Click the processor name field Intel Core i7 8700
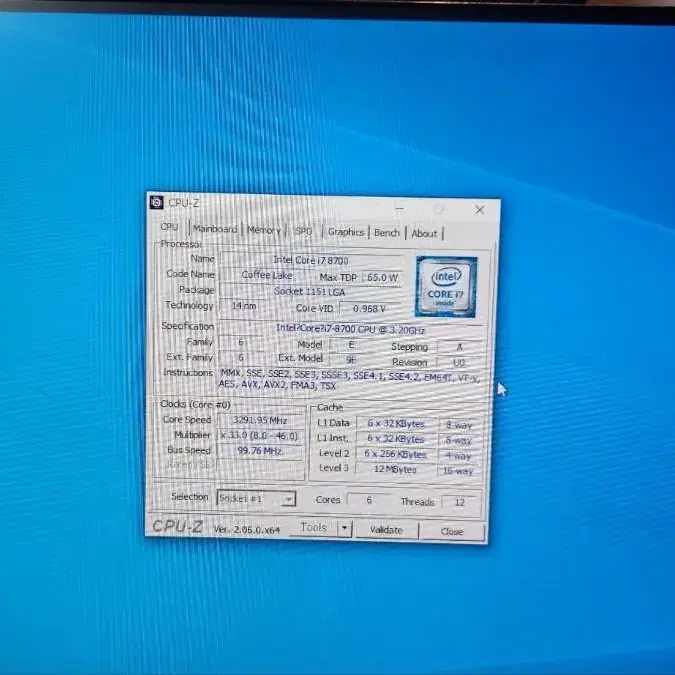This screenshot has width=675, height=675. [x=311, y=260]
